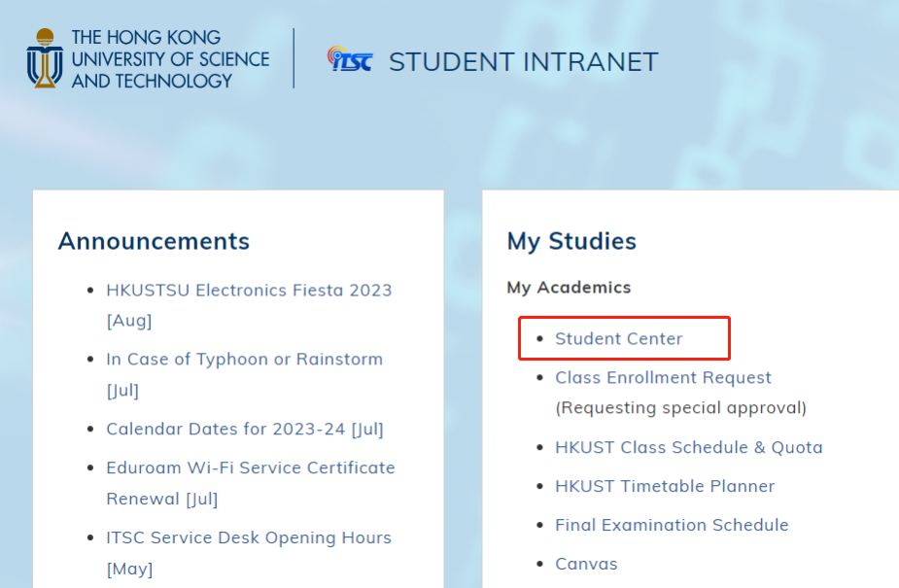
Task: Open Eduroam Wi-Fi Service Certificate Renewal notice
Action: coord(250,467)
